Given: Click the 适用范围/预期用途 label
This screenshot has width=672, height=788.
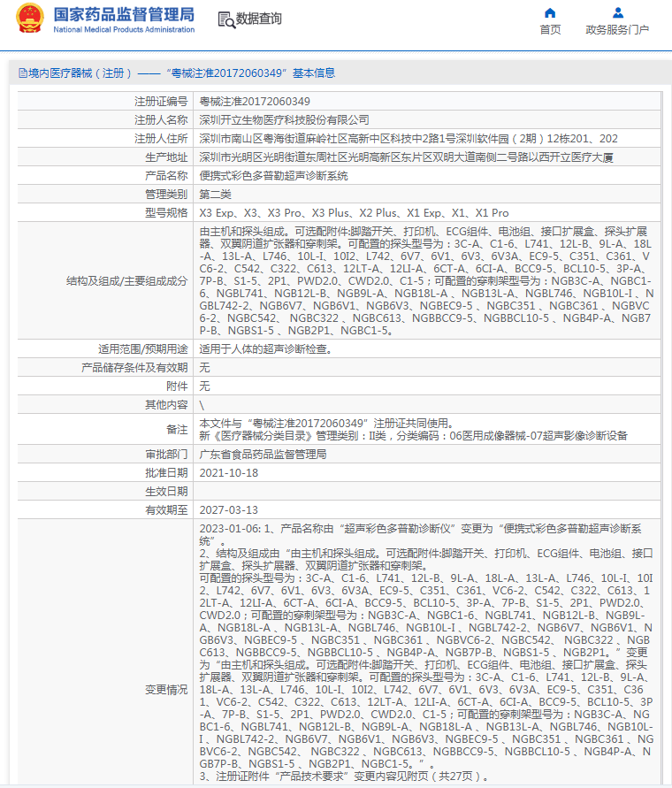Looking at the screenshot, I should click(x=142, y=349).
